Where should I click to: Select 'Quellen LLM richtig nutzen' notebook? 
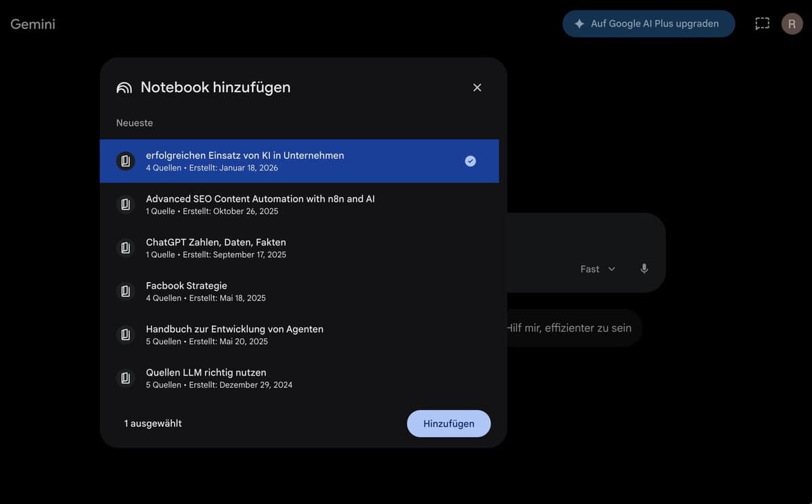(x=299, y=377)
